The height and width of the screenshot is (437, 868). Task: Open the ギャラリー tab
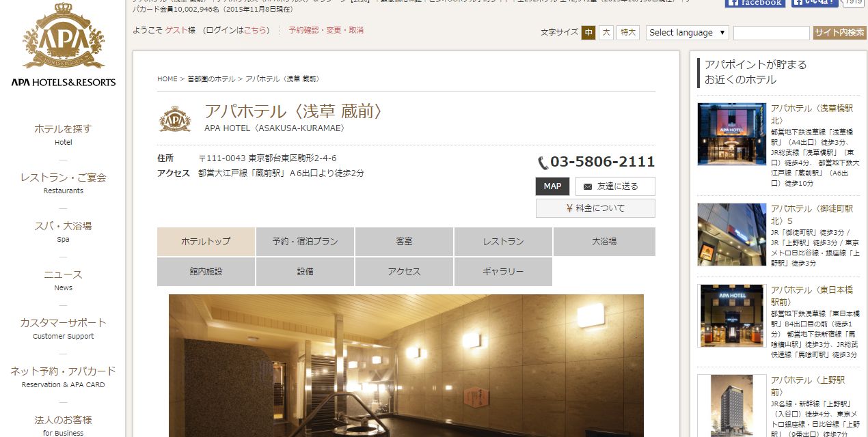[x=503, y=272]
